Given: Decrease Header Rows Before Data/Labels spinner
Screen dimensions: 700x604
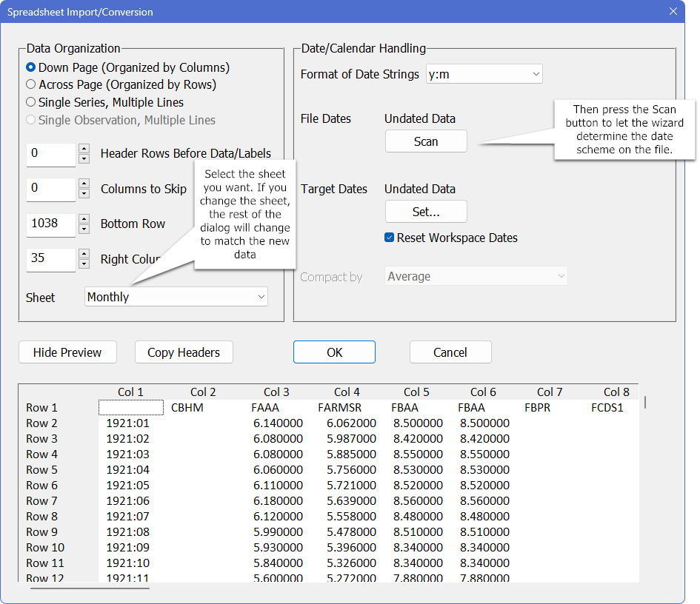Looking at the screenshot, I should [84, 159].
